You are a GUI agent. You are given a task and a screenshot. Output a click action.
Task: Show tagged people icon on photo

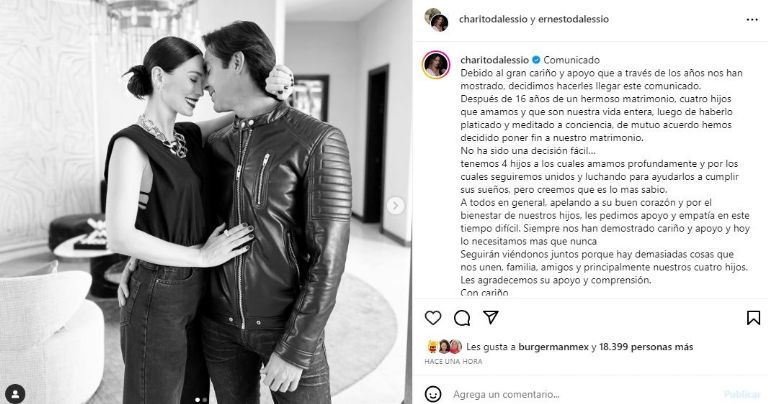tap(16, 394)
